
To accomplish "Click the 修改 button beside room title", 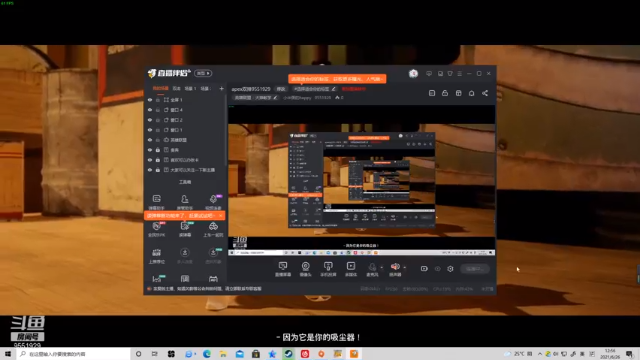I will (x=281, y=89).
